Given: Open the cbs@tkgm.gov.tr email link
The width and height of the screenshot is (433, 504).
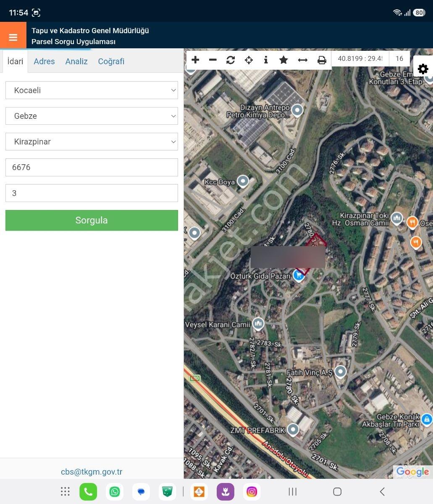Looking at the screenshot, I should tap(92, 472).
